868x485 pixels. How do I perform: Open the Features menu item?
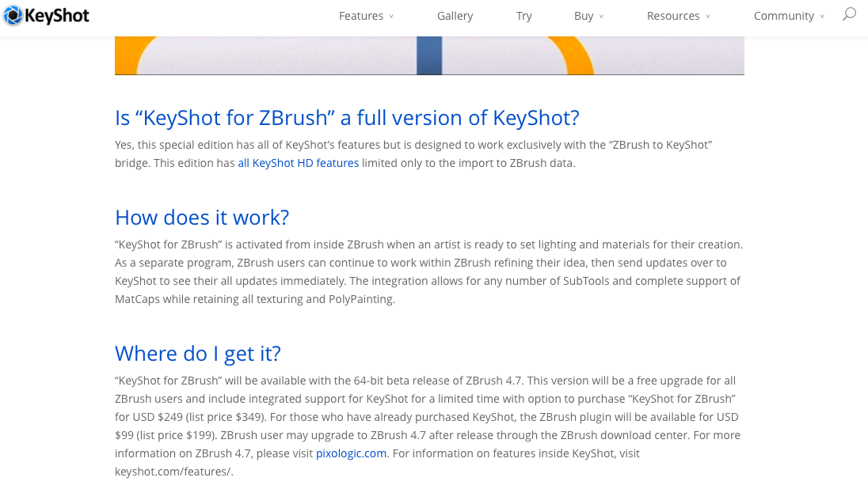click(x=361, y=16)
